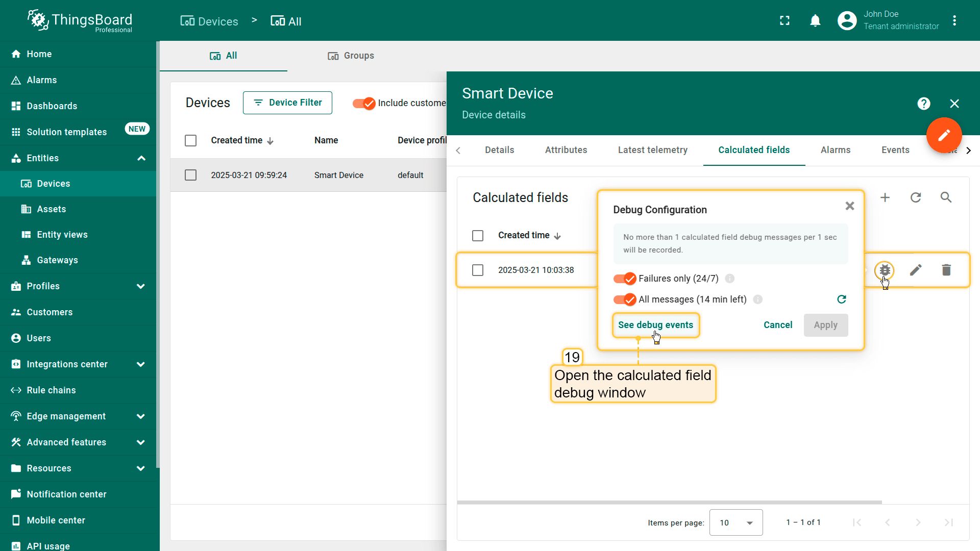The width and height of the screenshot is (980, 551).
Task: Toggle fullscreen mode icon
Action: [785, 21]
